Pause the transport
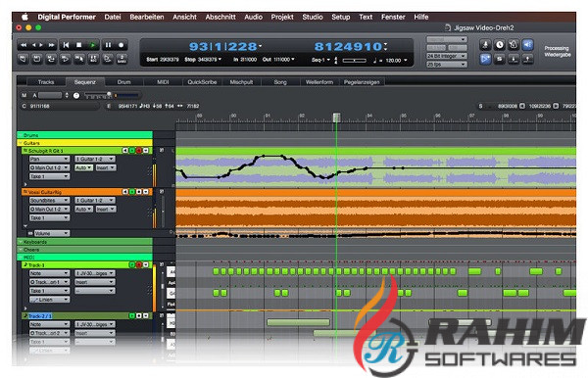 pos(108,45)
